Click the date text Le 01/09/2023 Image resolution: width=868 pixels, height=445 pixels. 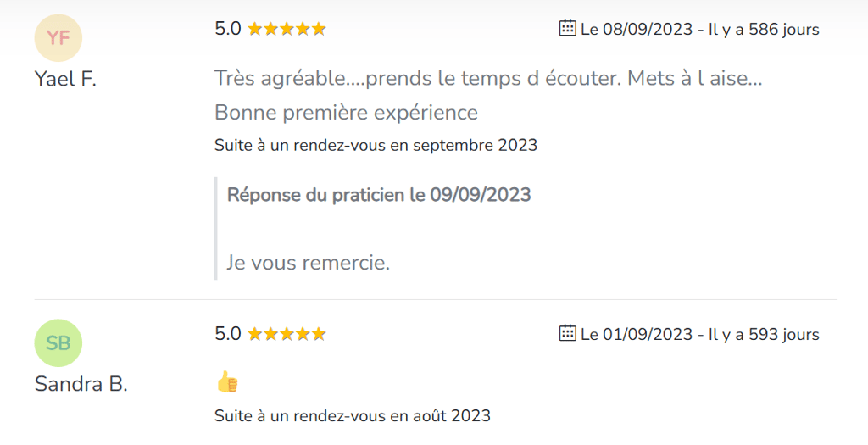click(637, 334)
